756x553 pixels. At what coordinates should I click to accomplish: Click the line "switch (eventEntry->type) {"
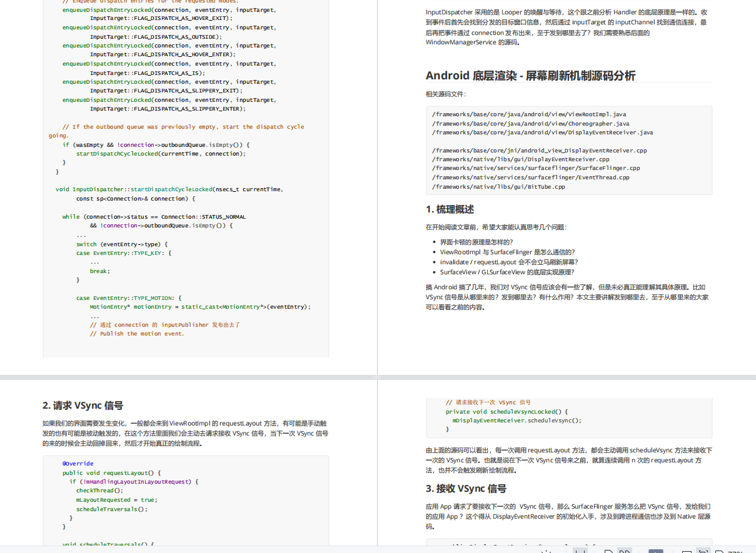coord(123,244)
